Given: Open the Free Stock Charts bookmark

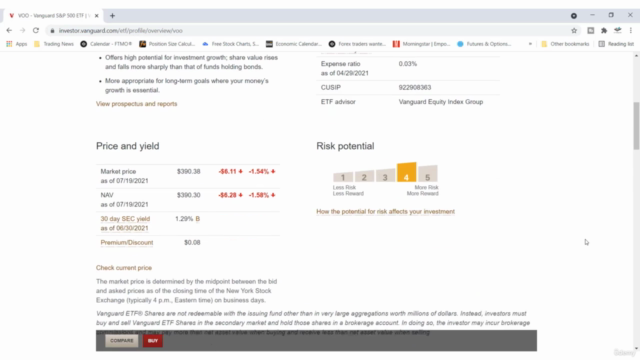Looking at the screenshot, I should click(x=231, y=44).
